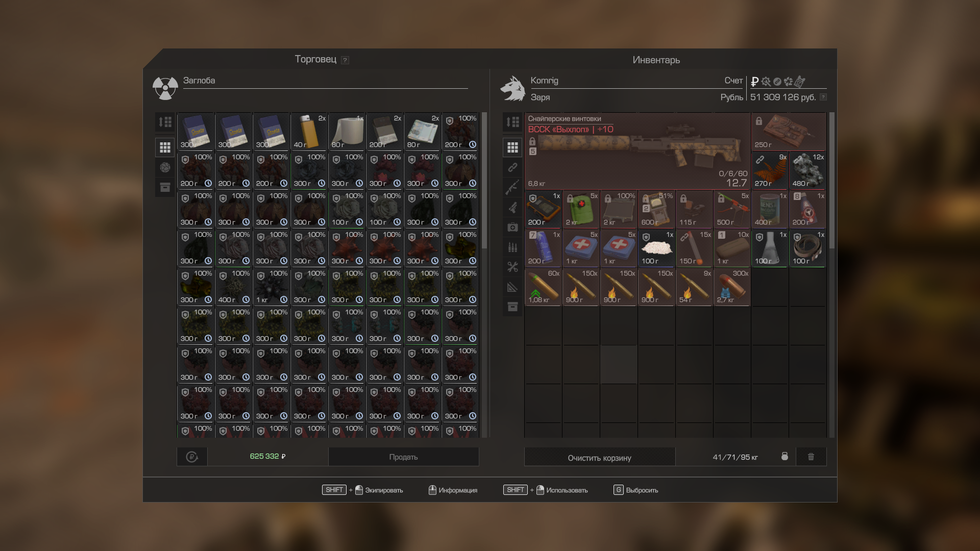Select the 9x incendiary round 54 г
980x551 pixels.
point(694,287)
